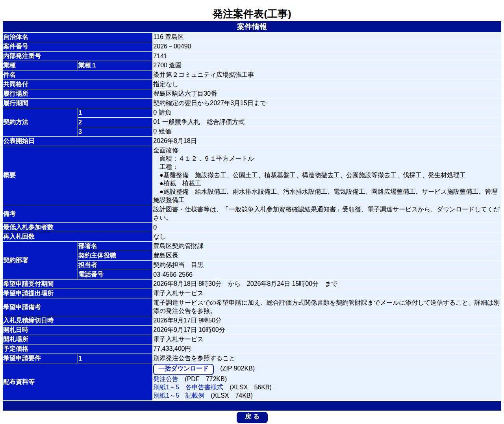
Task: Click the page title 発注案件表(工事)
Action: [252, 14]
